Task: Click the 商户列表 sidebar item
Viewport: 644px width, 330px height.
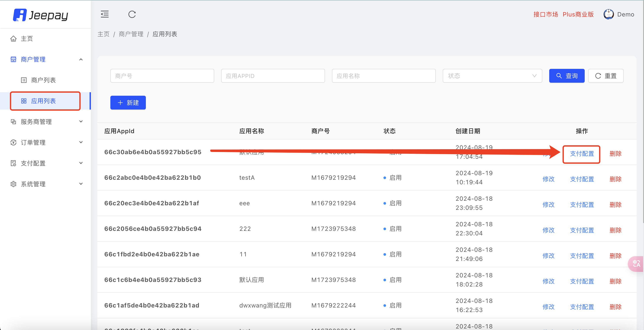Action: (43, 80)
